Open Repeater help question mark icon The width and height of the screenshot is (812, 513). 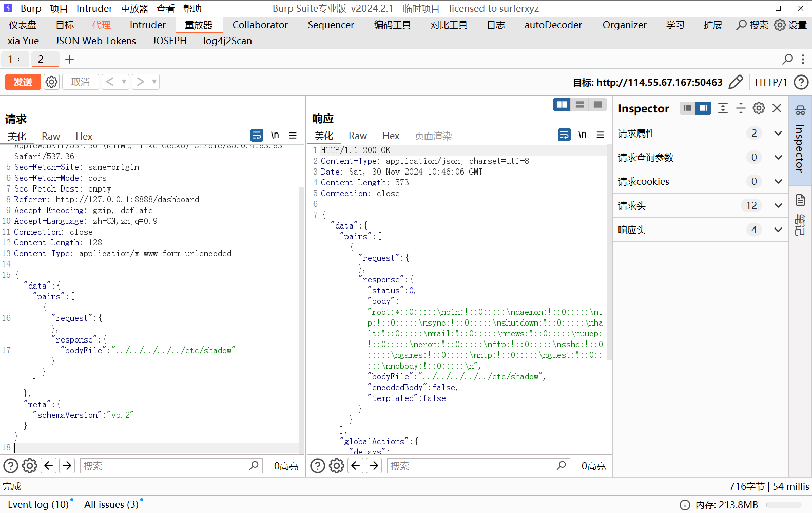coord(801,82)
